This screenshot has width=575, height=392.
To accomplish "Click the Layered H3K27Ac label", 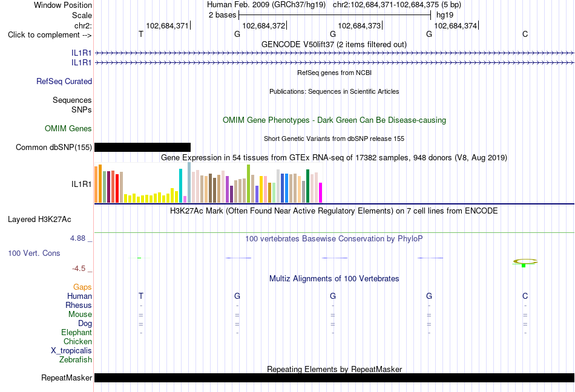I will tap(39, 220).
